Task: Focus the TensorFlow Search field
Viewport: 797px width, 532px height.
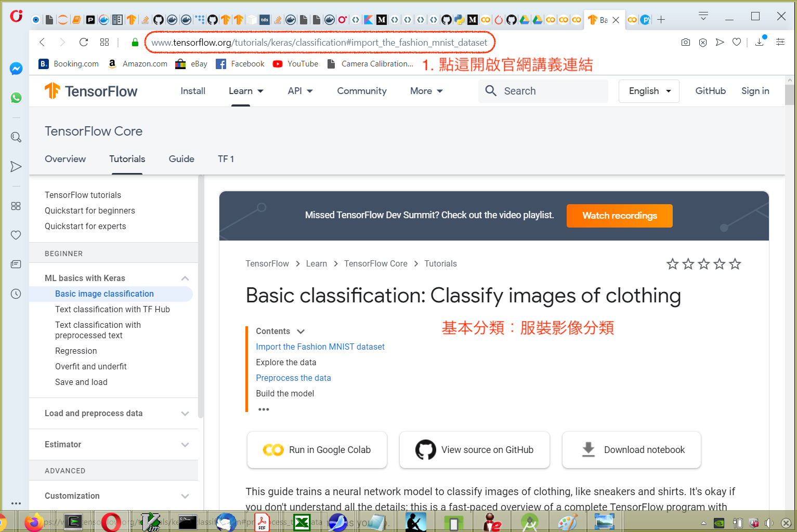Action: [x=543, y=91]
